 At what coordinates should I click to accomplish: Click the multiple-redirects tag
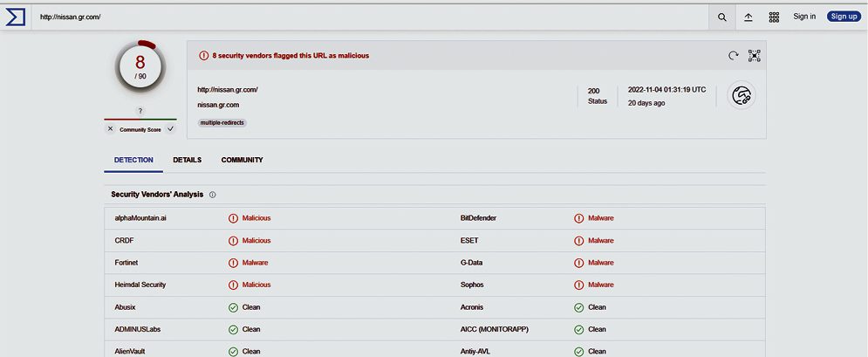tap(222, 122)
